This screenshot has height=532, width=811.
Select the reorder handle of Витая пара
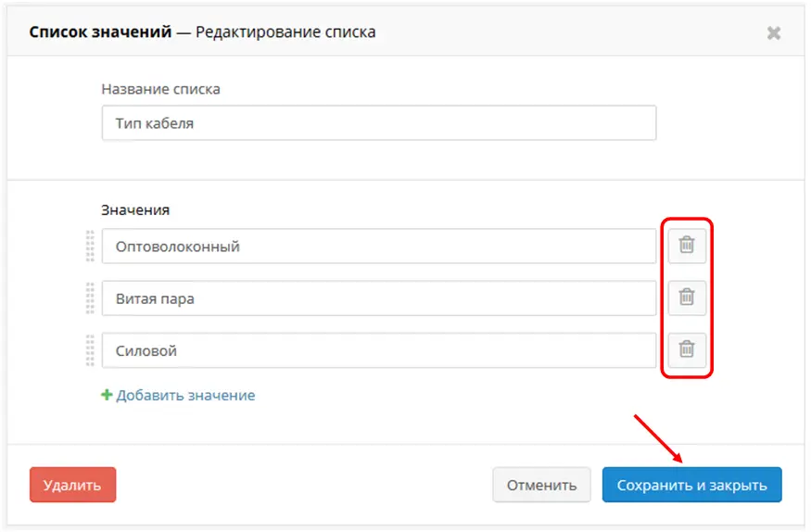(90, 298)
